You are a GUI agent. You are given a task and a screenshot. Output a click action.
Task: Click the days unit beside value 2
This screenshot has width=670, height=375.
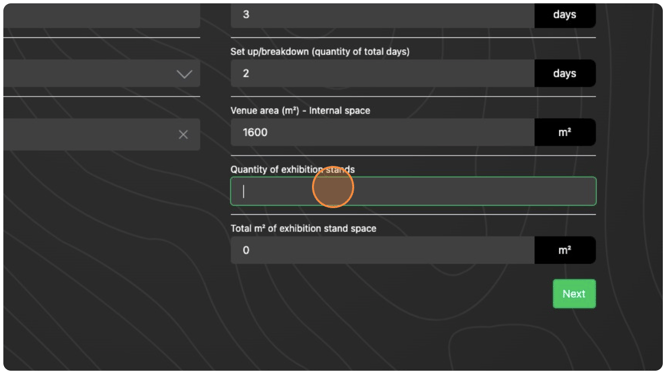point(565,73)
